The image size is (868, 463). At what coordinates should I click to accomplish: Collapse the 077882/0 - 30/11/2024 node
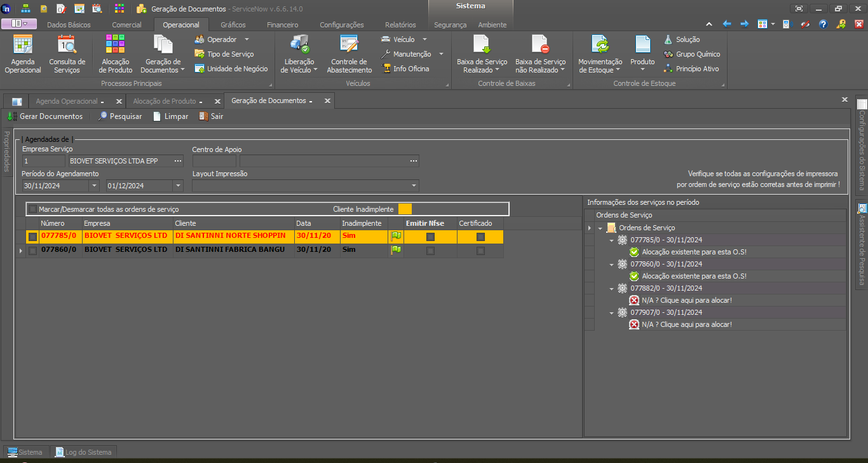pyautogui.click(x=611, y=288)
